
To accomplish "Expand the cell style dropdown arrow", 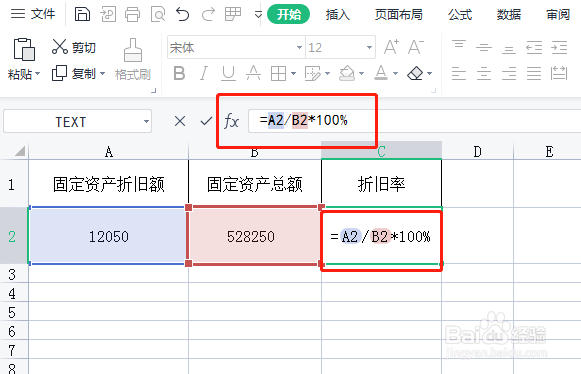I will 327,73.
